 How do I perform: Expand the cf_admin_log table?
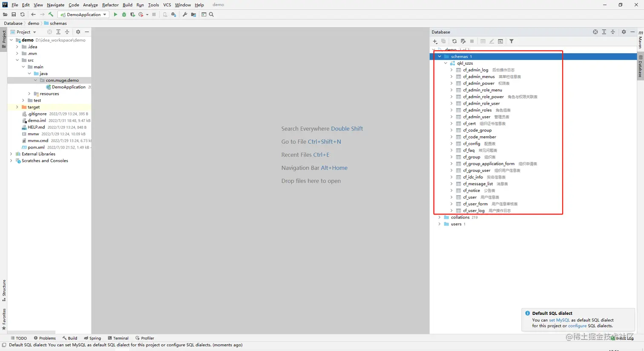click(452, 70)
